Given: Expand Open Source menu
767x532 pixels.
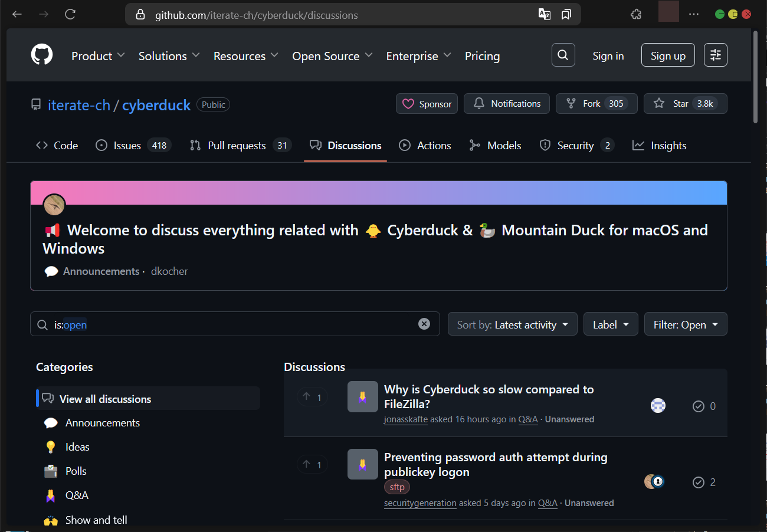Looking at the screenshot, I should [332, 56].
